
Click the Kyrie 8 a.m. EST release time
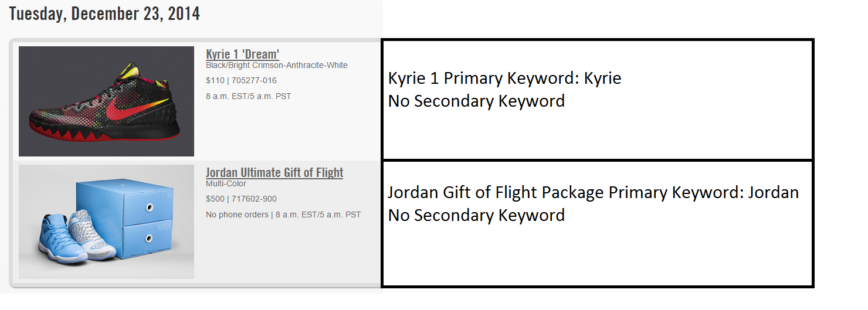point(248,96)
